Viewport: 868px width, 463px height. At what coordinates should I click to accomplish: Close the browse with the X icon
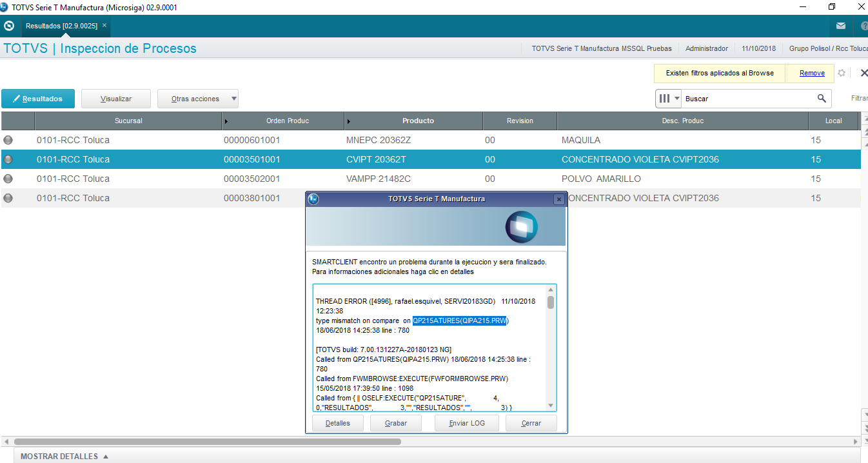863,73
